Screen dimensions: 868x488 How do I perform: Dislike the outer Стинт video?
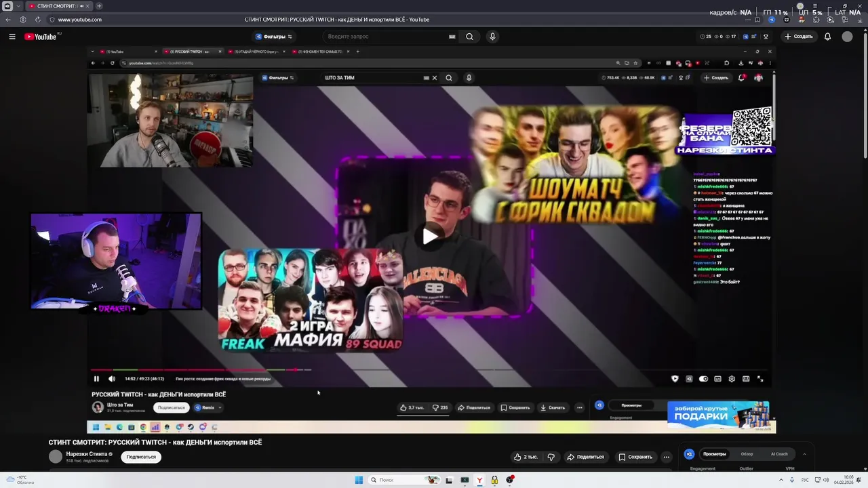pos(551,457)
